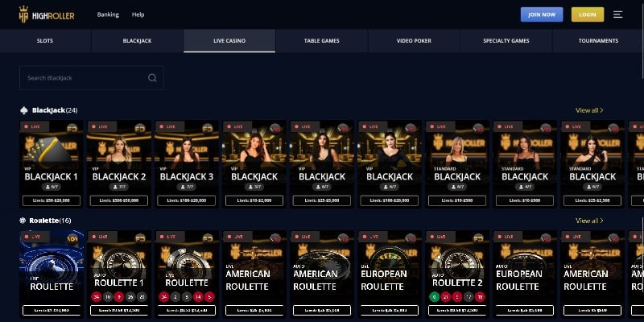The height and width of the screenshot is (322, 644).
Task: Click the page vertical scrollbar
Action: (642, 39)
